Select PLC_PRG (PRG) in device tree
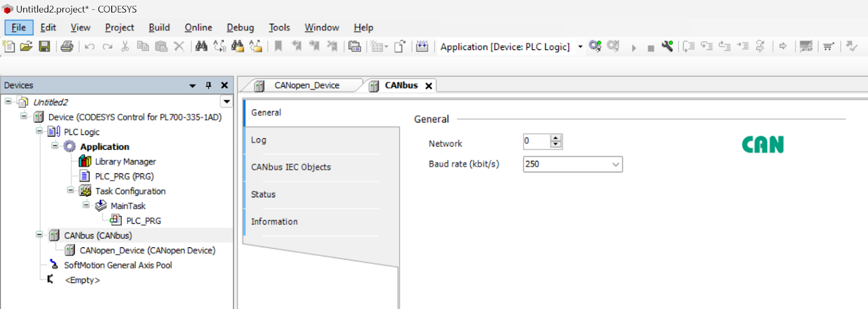The width and height of the screenshot is (868, 309). [x=124, y=176]
